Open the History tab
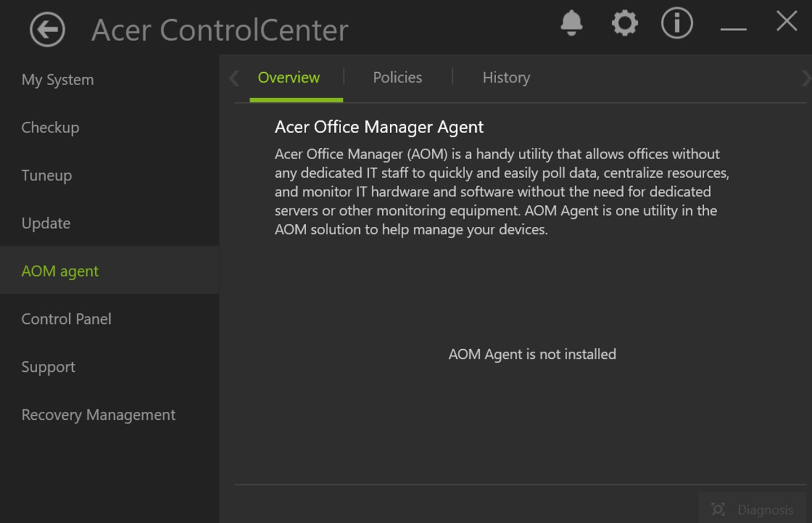 click(x=506, y=78)
